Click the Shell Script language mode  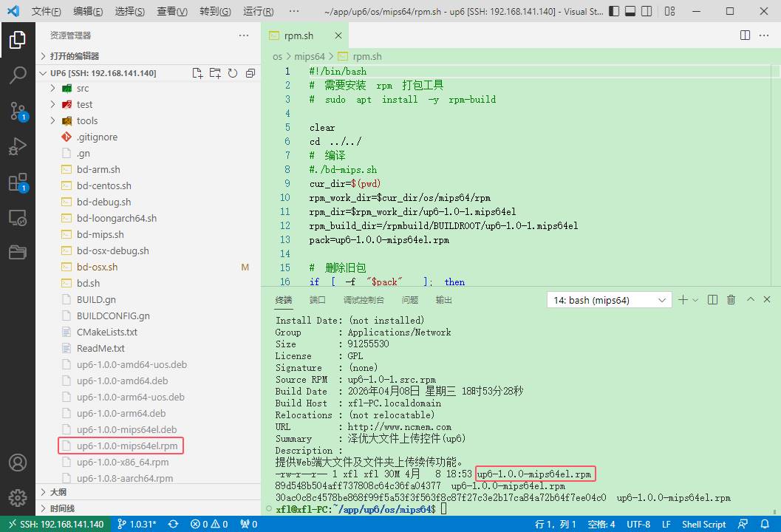(x=703, y=524)
